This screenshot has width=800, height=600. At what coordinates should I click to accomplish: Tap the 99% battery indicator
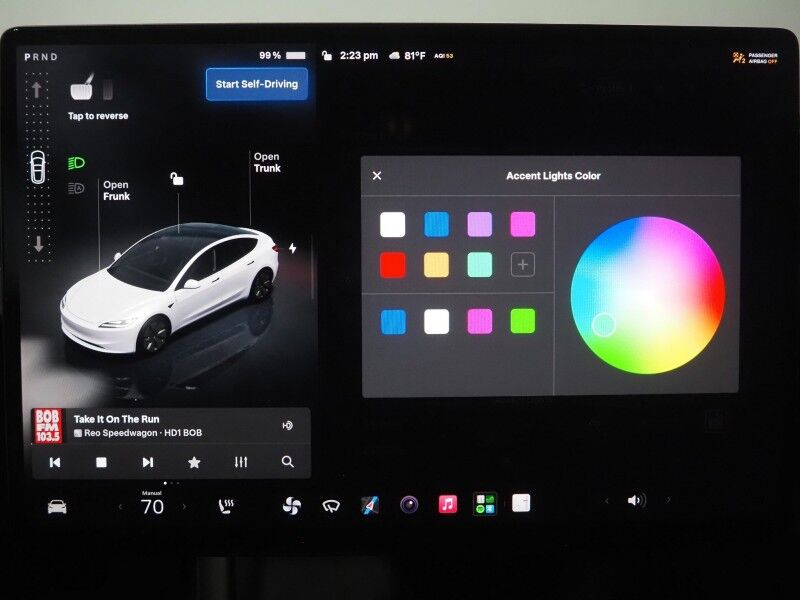pos(282,55)
